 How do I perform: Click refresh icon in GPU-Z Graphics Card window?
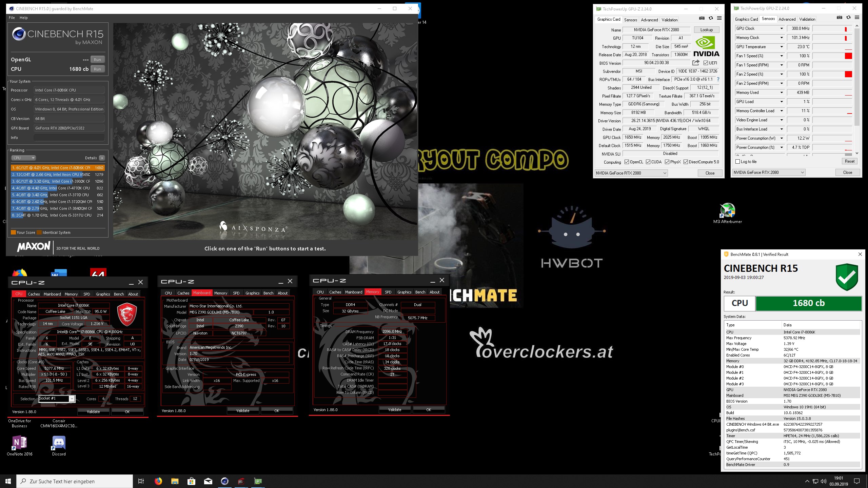(x=711, y=18)
